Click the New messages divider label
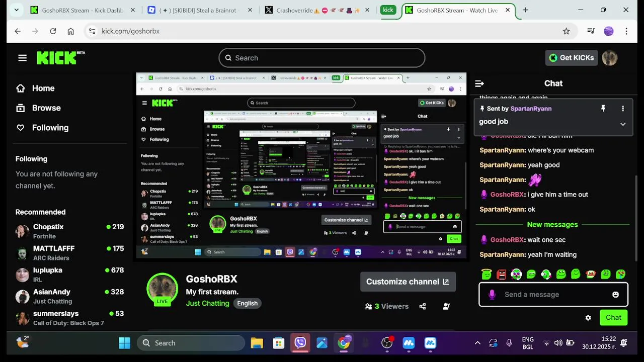The width and height of the screenshot is (644, 362). [x=552, y=225]
